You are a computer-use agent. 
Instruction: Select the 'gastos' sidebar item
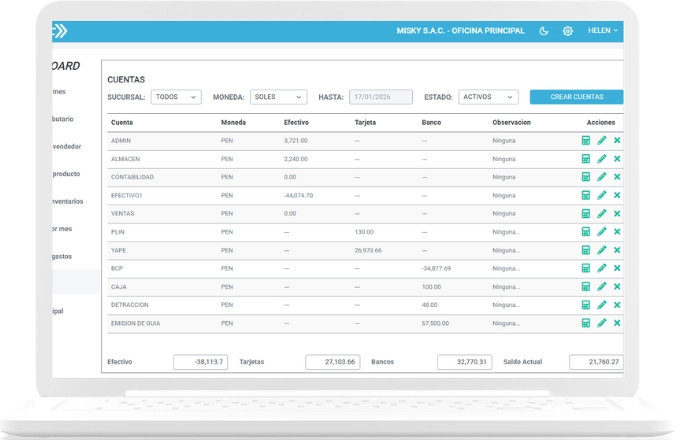point(62,257)
